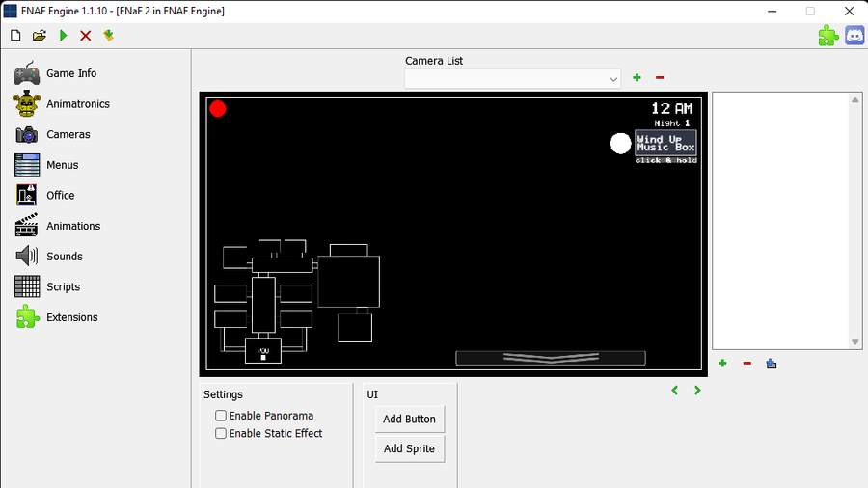Click Add Sprite button
Screen dimensions: 868x488
click(x=410, y=448)
